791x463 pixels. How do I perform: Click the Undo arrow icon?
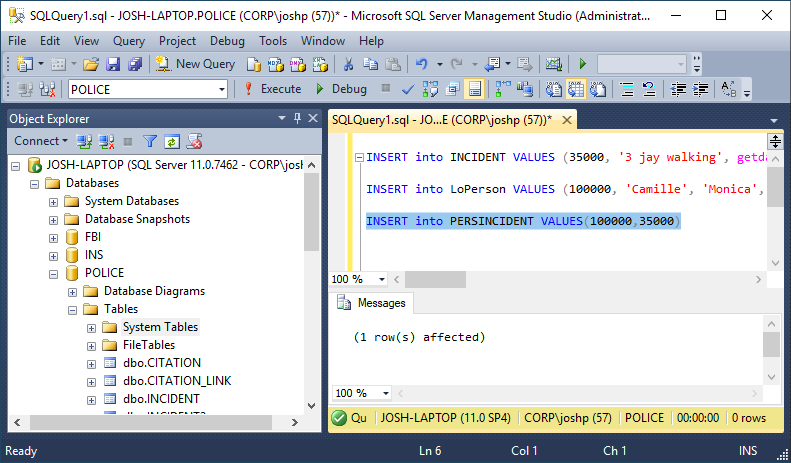(422, 64)
